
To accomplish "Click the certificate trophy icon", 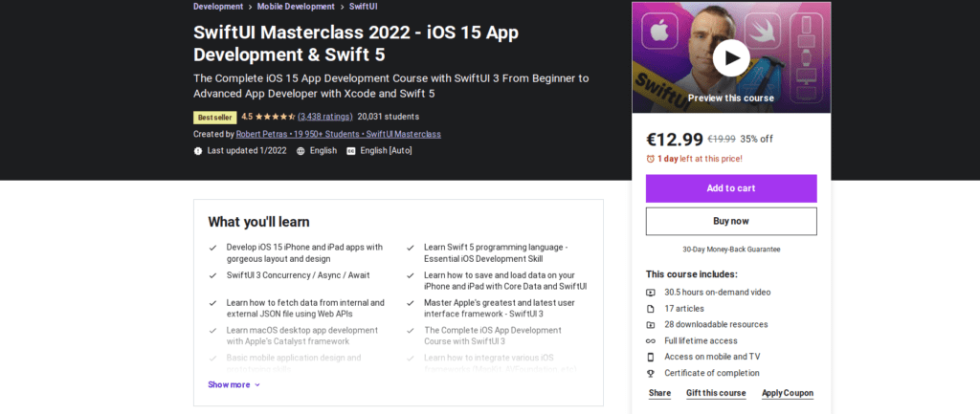I will pyautogui.click(x=651, y=374).
